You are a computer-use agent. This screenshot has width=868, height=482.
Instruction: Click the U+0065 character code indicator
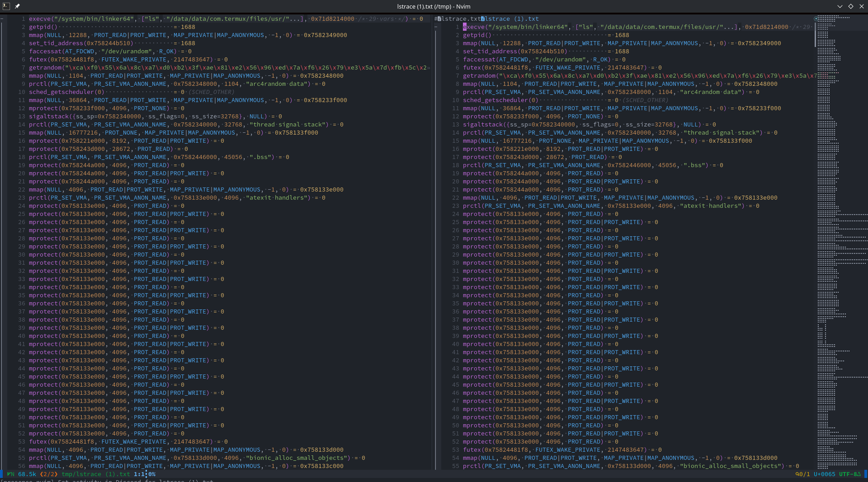tap(825, 474)
